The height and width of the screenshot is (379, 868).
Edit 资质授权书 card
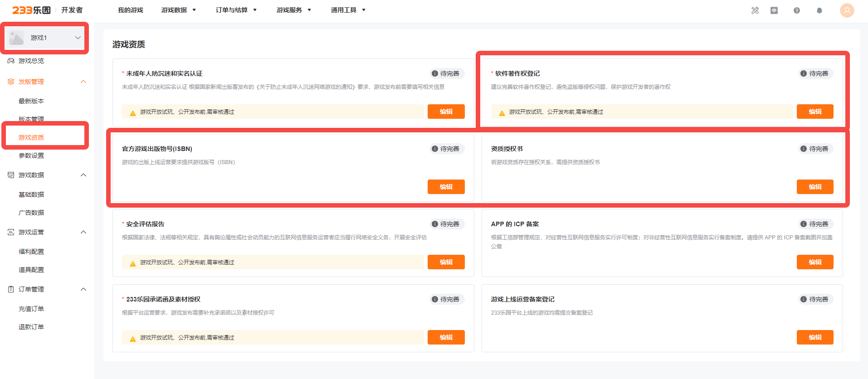tap(815, 187)
